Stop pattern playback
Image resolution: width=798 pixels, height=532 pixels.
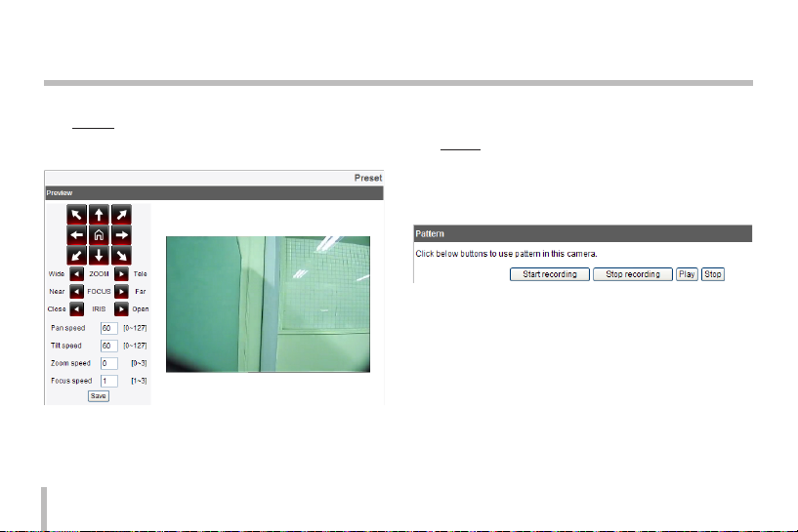(x=712, y=274)
